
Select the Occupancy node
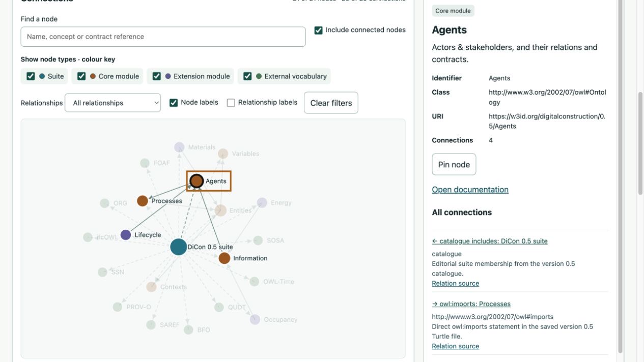click(255, 320)
